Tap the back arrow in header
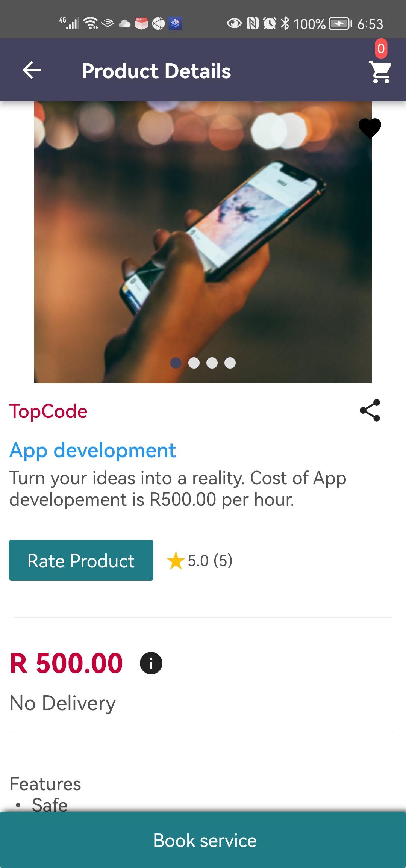The width and height of the screenshot is (406, 868). coord(32,70)
